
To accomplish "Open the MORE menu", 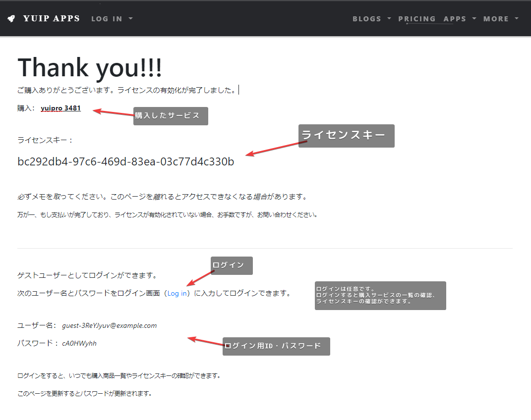I will (x=496, y=19).
